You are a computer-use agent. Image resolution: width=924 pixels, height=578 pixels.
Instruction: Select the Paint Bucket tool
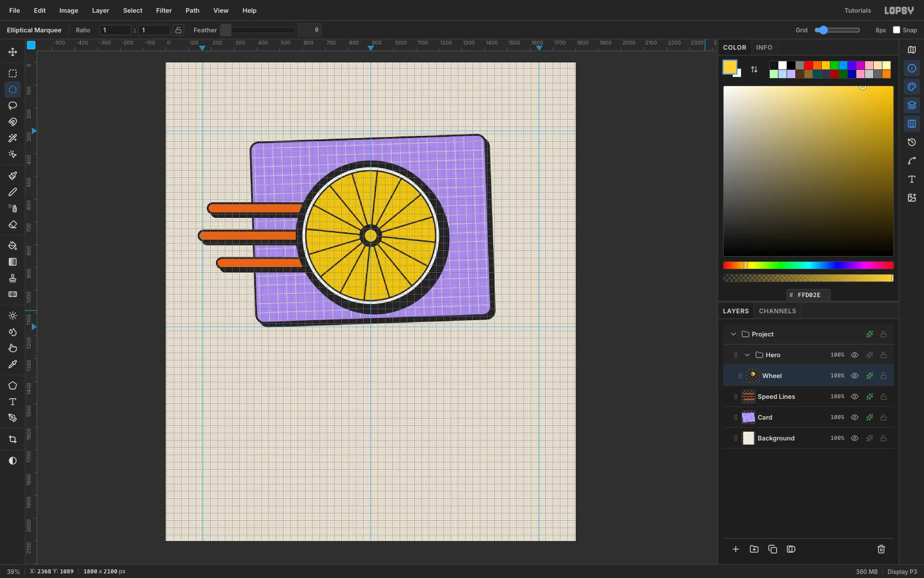[13, 246]
